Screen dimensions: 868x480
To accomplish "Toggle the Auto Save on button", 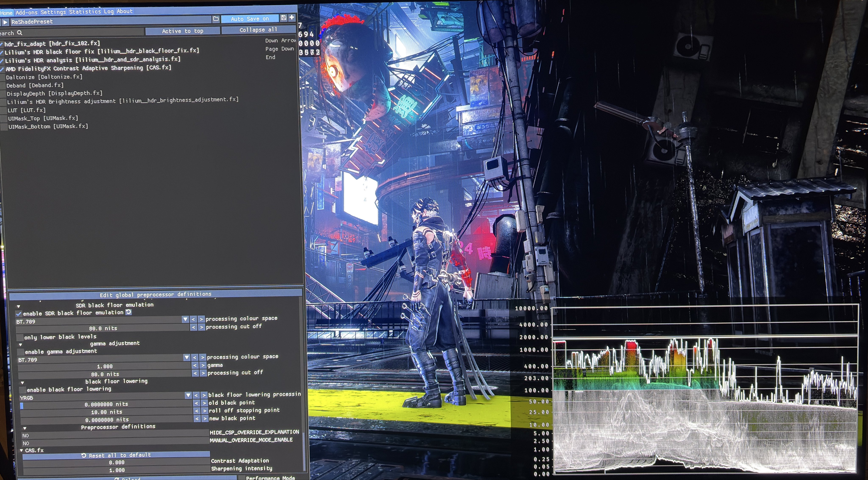I will [250, 19].
